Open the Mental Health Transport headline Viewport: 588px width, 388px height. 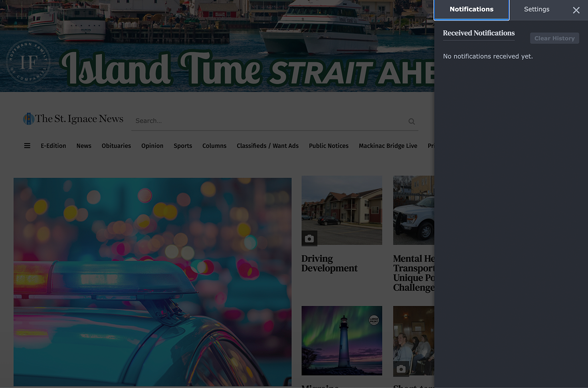[x=414, y=273]
